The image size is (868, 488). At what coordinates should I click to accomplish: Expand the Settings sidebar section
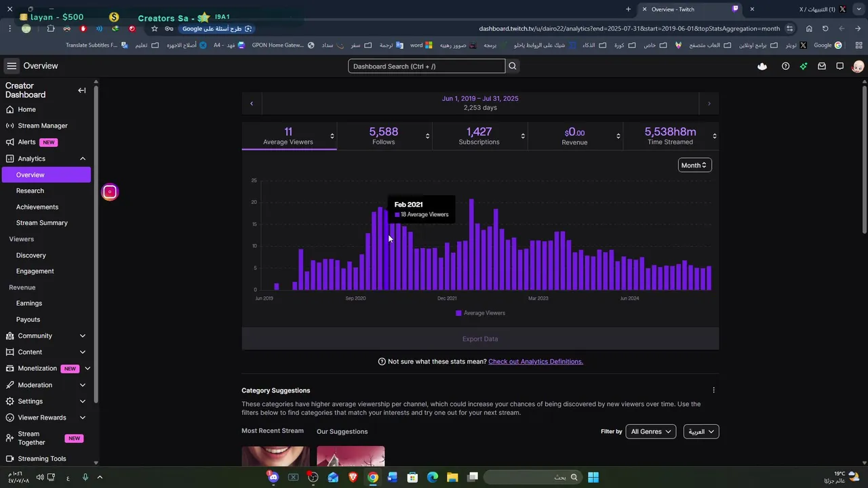83,401
